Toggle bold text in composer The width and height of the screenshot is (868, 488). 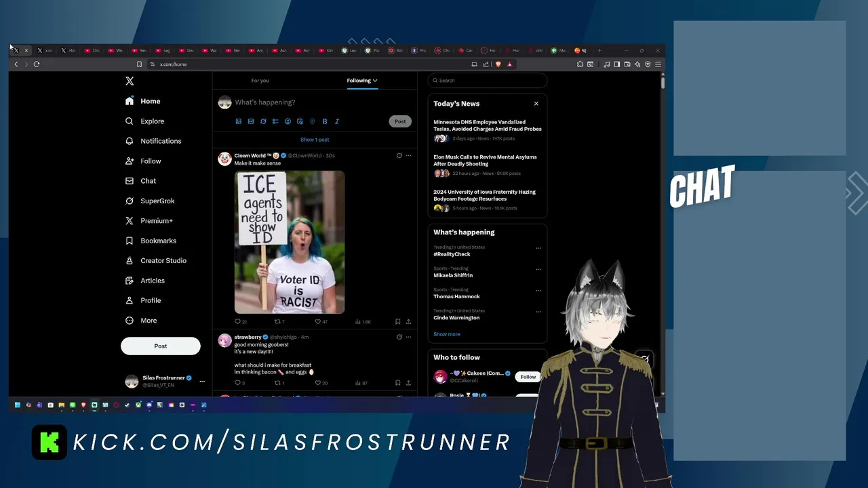click(325, 121)
